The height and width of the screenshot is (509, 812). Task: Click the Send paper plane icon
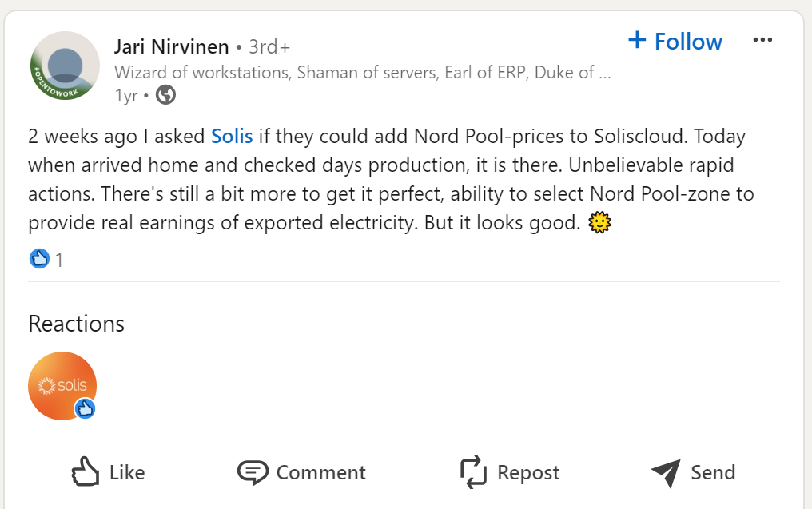(666, 473)
